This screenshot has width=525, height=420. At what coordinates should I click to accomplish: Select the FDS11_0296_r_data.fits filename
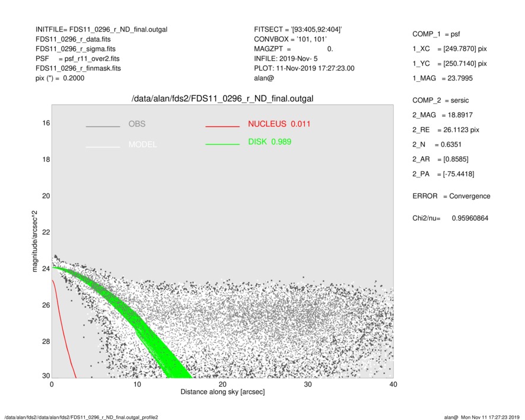73,39
